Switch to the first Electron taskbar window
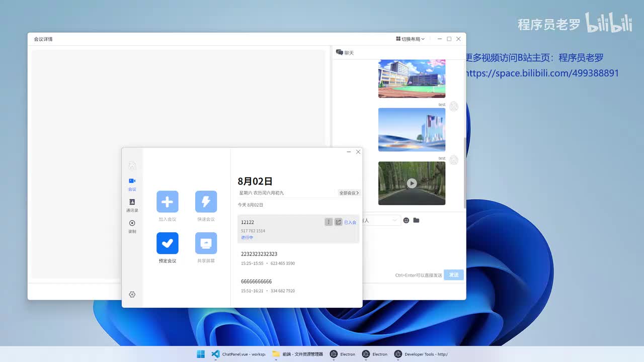This screenshot has width=644, height=362. (x=343, y=354)
